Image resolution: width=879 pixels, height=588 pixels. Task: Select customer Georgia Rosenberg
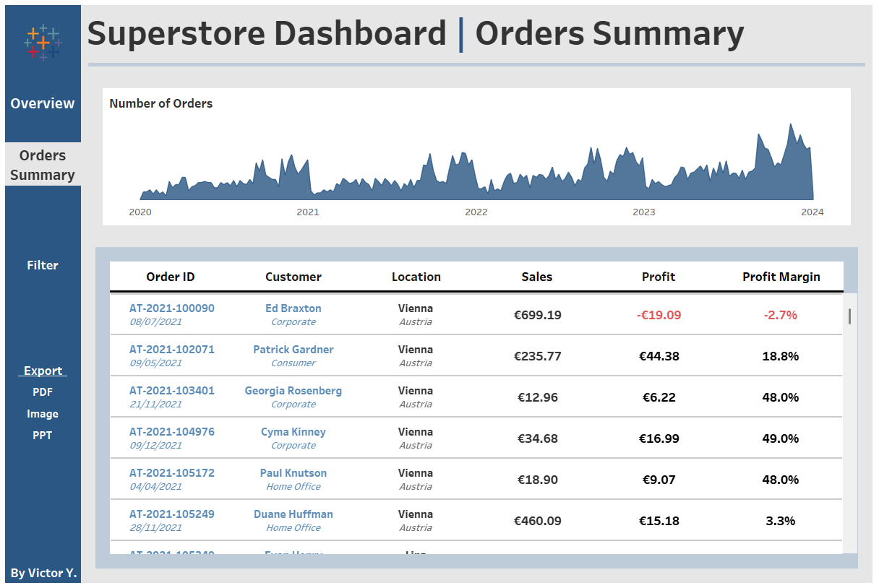coord(293,390)
